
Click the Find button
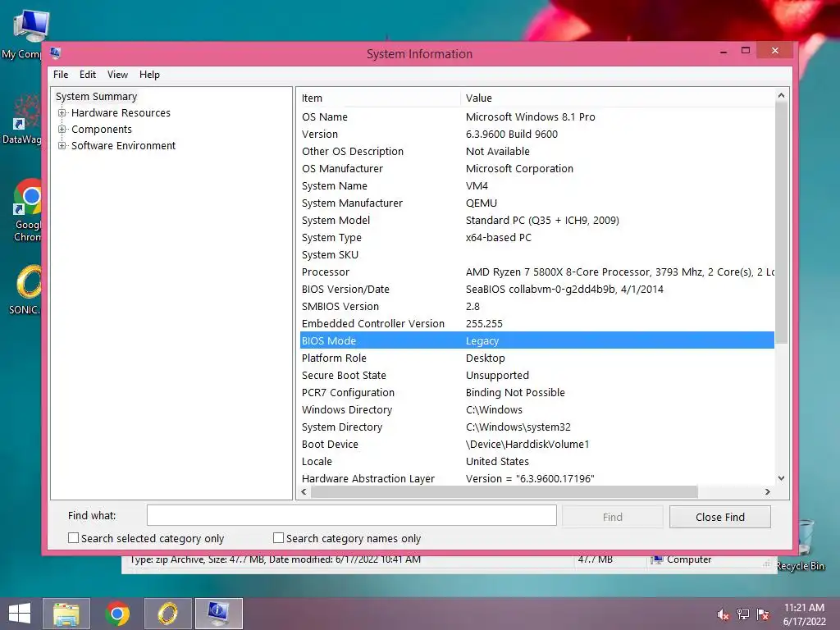pos(612,517)
